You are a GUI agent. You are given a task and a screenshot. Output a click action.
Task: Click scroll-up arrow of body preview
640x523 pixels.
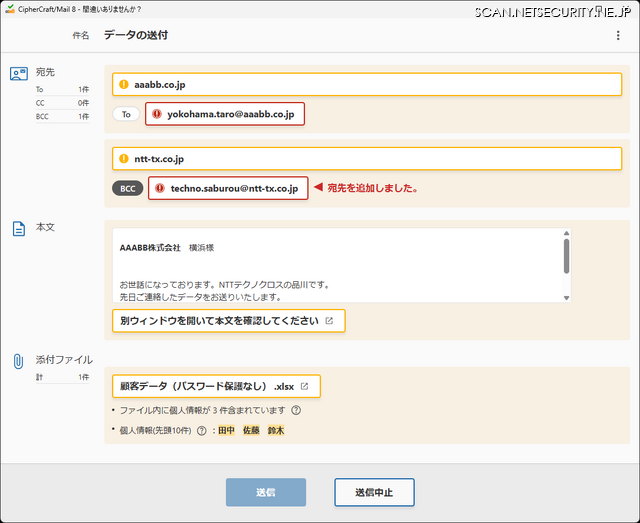(566, 233)
